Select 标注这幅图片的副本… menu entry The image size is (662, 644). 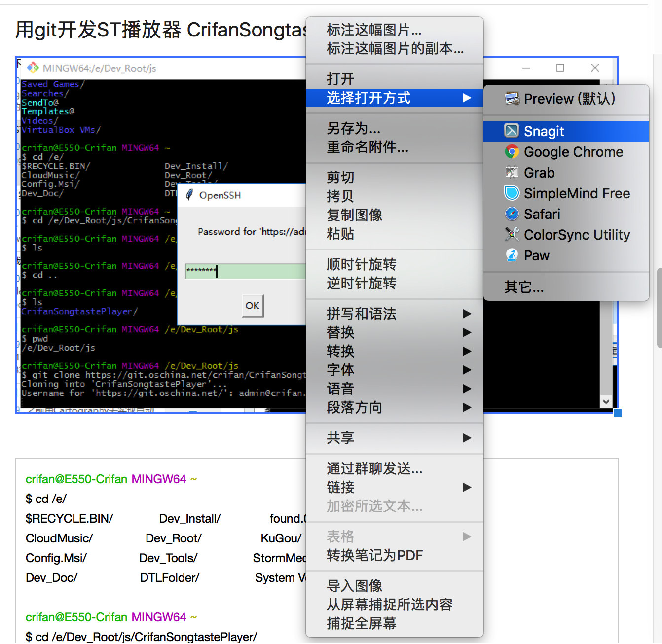click(x=395, y=48)
